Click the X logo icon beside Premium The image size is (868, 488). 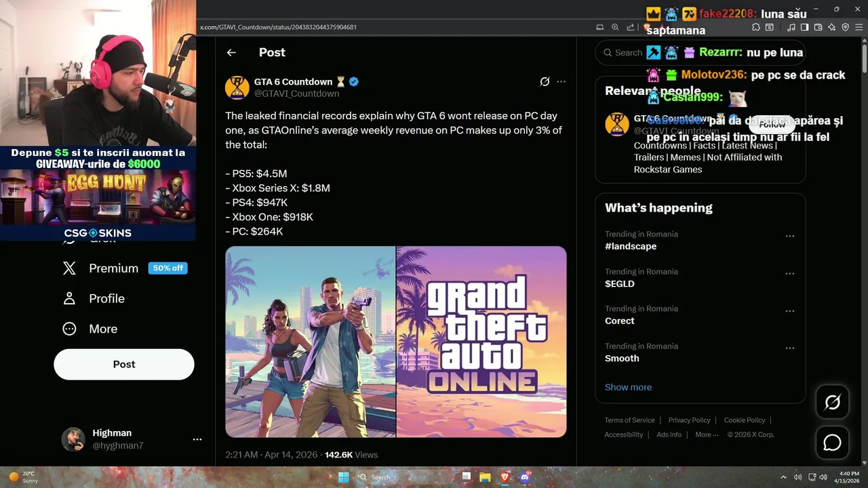[69, 268]
